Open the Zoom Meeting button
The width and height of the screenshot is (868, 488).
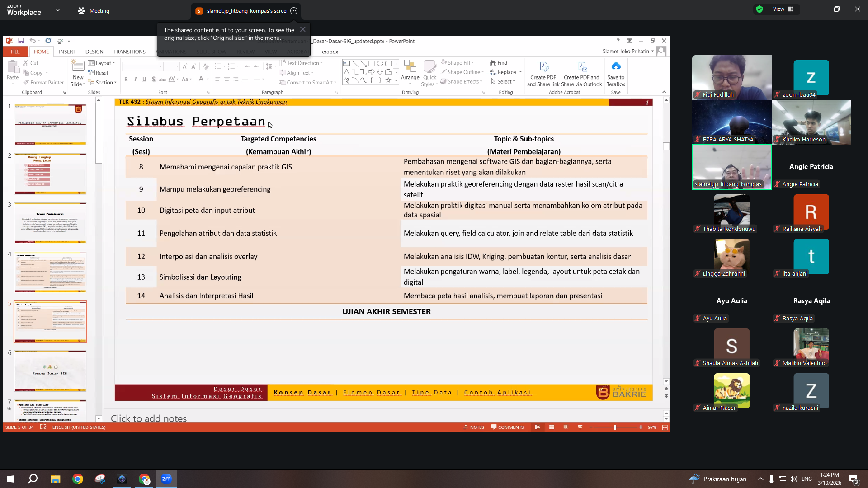(94, 11)
